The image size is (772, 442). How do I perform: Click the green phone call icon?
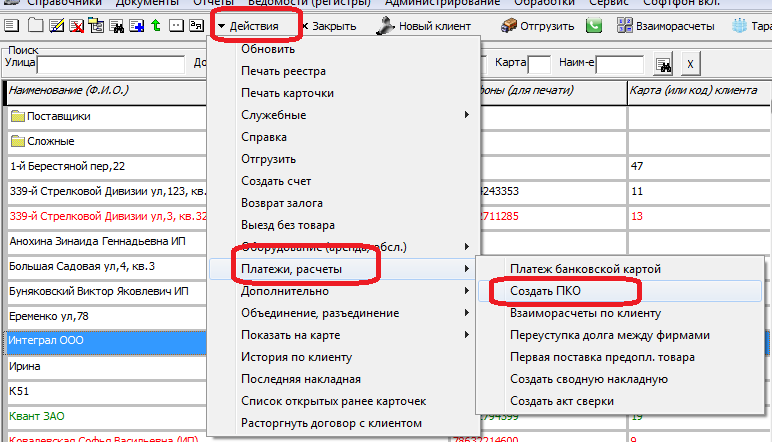593,25
